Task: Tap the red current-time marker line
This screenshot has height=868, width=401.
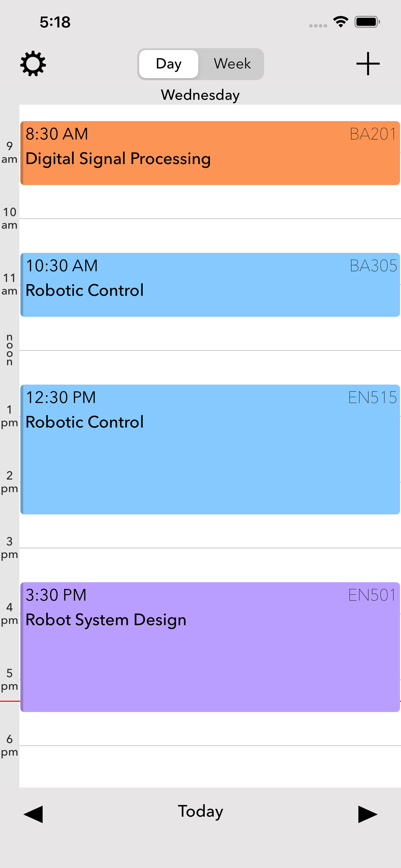Action: [10, 701]
